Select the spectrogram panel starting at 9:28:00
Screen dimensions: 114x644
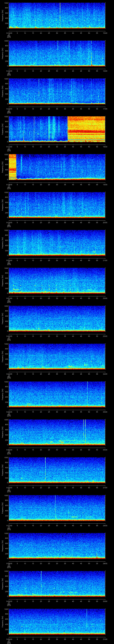coord(57,546)
